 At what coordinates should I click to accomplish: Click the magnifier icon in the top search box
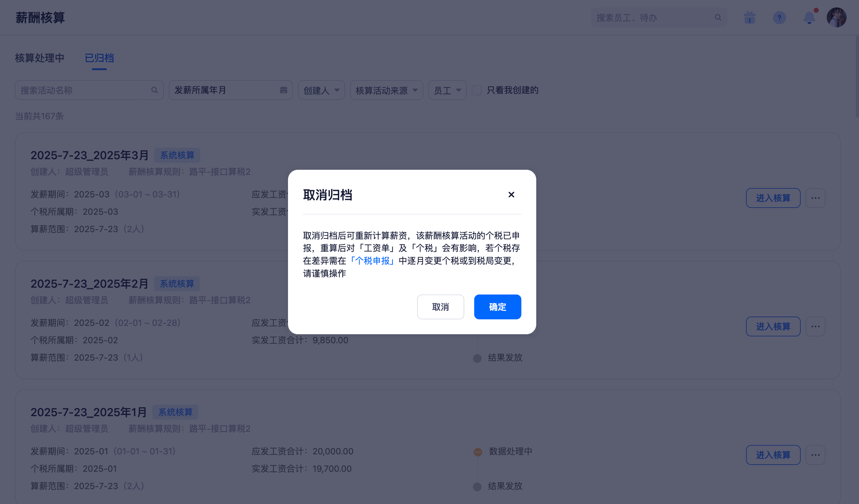(x=718, y=17)
